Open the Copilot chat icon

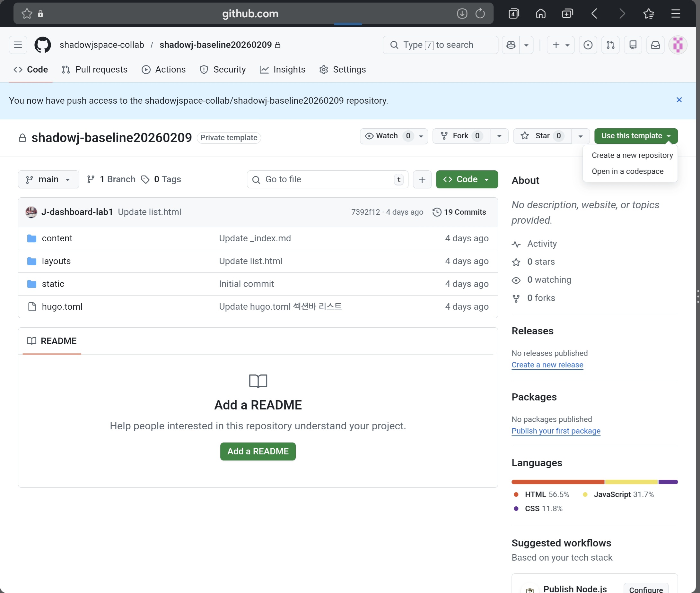click(511, 45)
